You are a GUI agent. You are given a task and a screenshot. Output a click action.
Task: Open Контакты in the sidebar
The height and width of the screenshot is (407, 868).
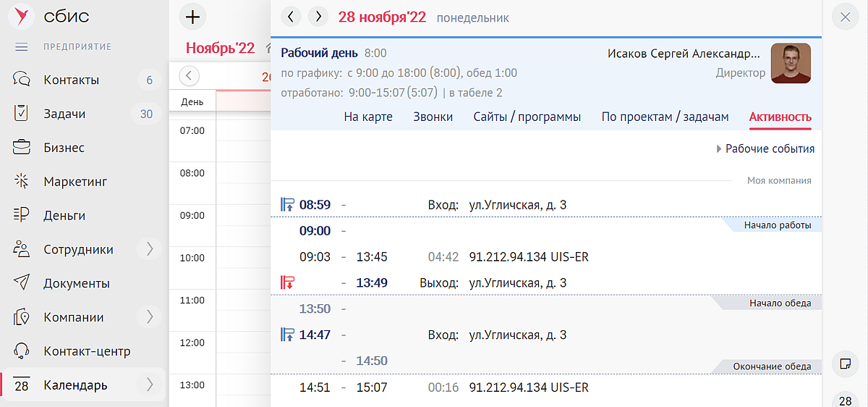[x=71, y=80]
